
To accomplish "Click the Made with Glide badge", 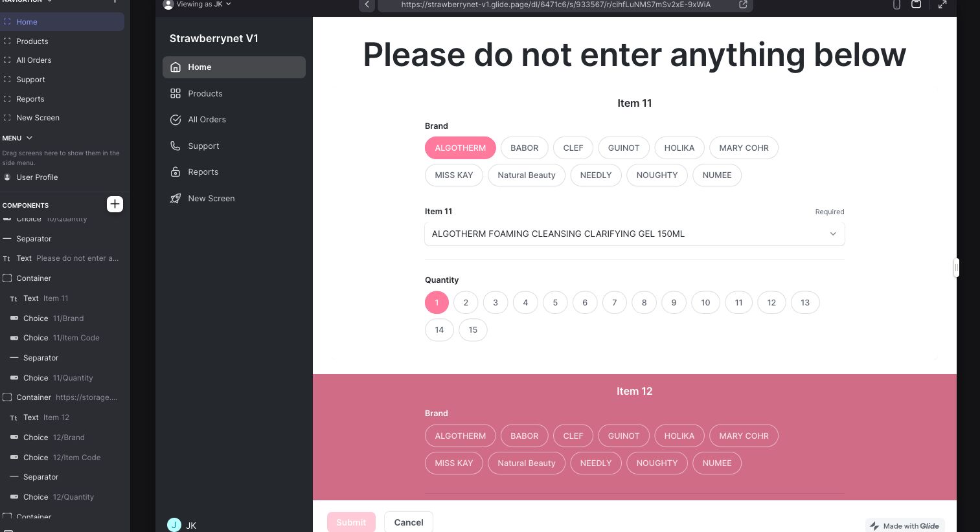I will [906, 526].
